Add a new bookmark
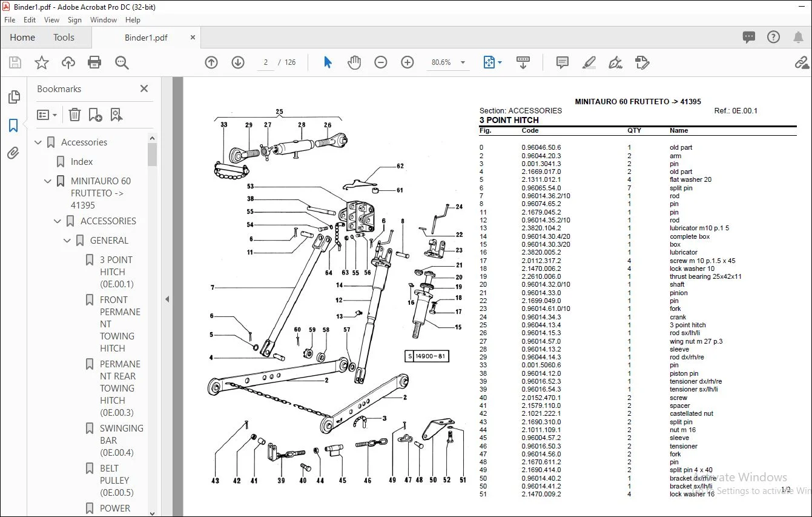Image resolution: width=812 pixels, height=517 pixels. point(95,115)
